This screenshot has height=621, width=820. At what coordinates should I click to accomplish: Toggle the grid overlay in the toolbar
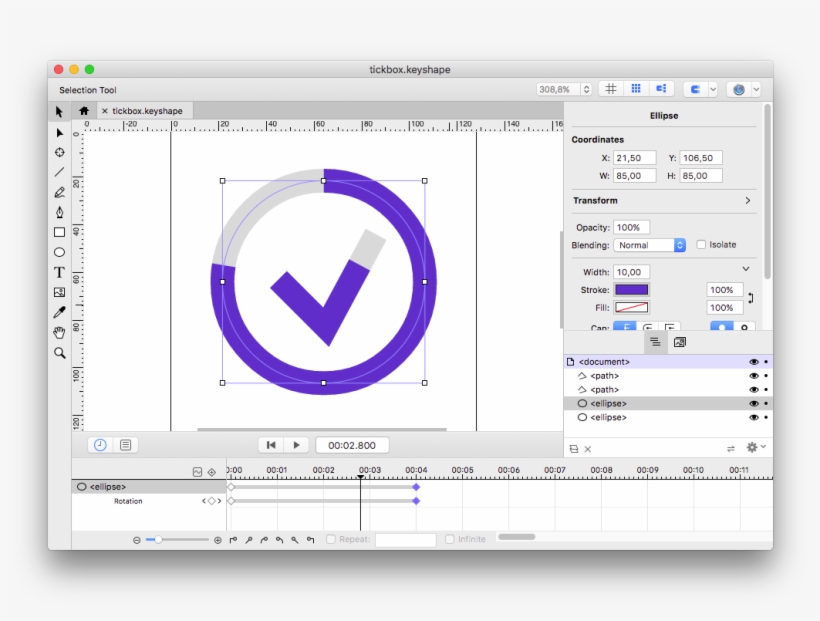coord(611,88)
